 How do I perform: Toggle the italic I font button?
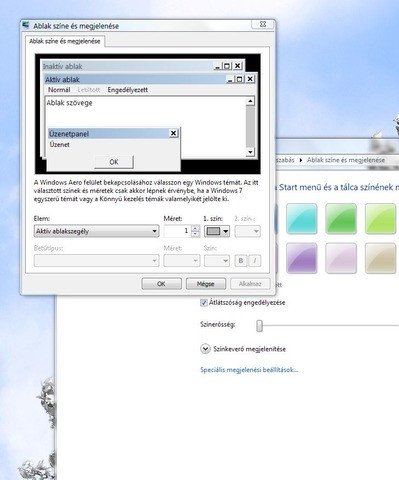tap(255, 260)
